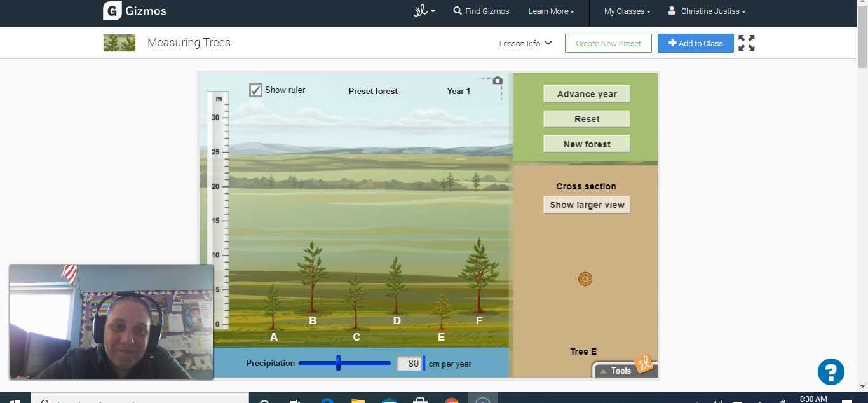The width and height of the screenshot is (868, 403).
Task: Uncheck the Show ruler checkbox
Action: (x=255, y=90)
